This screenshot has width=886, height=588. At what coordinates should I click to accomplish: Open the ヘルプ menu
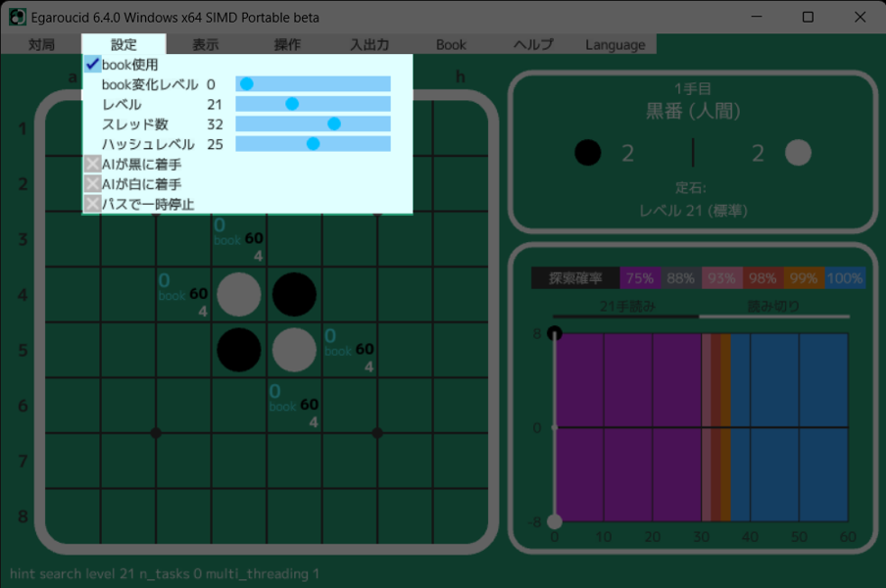click(533, 45)
